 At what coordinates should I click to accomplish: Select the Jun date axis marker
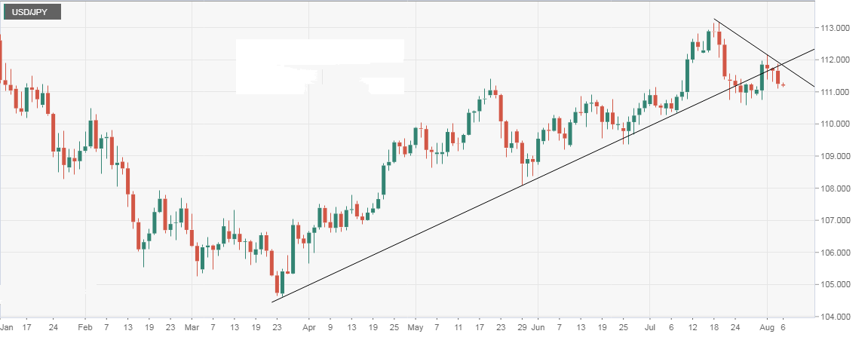(537, 329)
